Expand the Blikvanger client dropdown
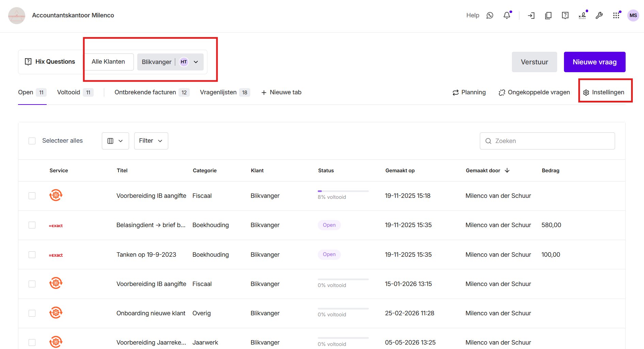 tap(196, 62)
